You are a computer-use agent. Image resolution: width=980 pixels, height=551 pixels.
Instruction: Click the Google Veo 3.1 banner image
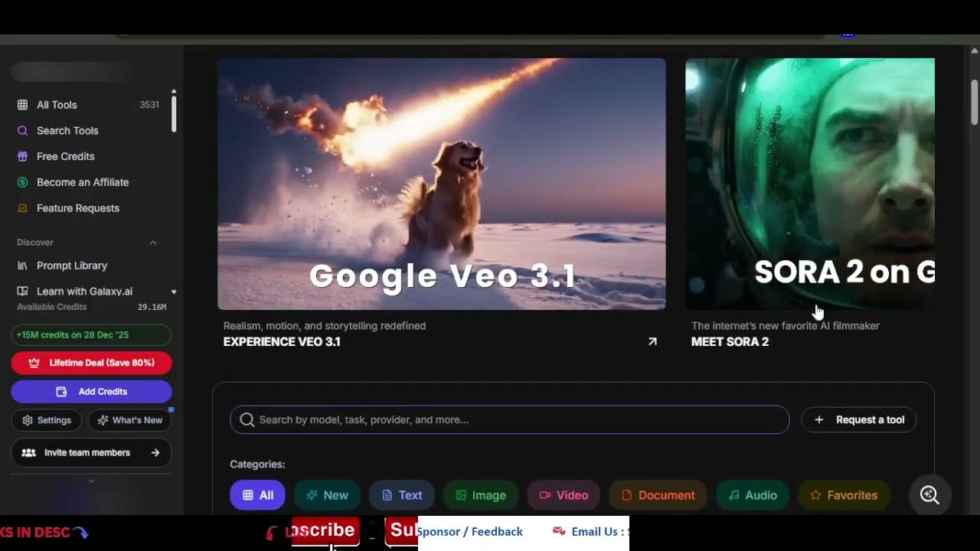pyautogui.click(x=442, y=184)
